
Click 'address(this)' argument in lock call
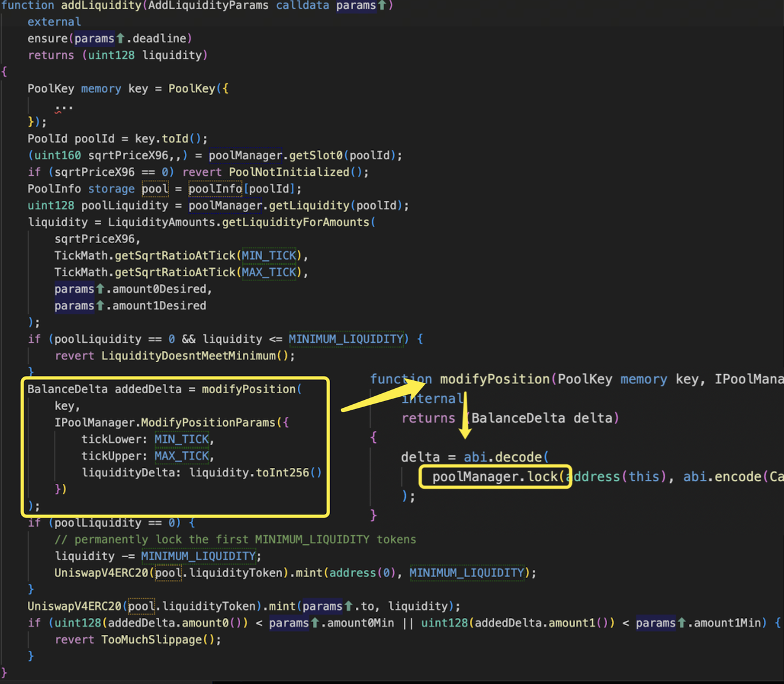pyautogui.click(x=616, y=477)
